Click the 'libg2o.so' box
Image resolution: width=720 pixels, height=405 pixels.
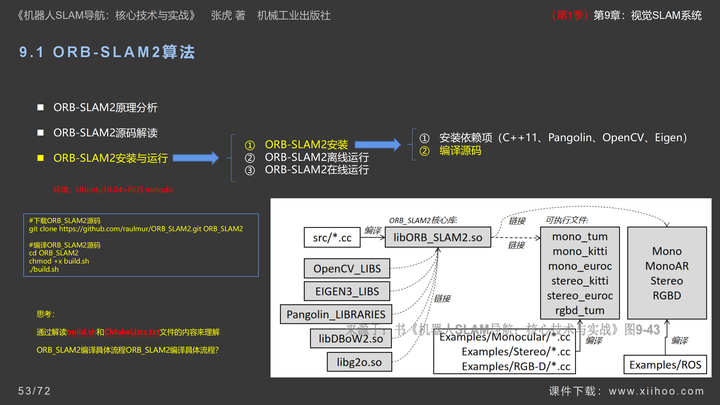coord(359,362)
